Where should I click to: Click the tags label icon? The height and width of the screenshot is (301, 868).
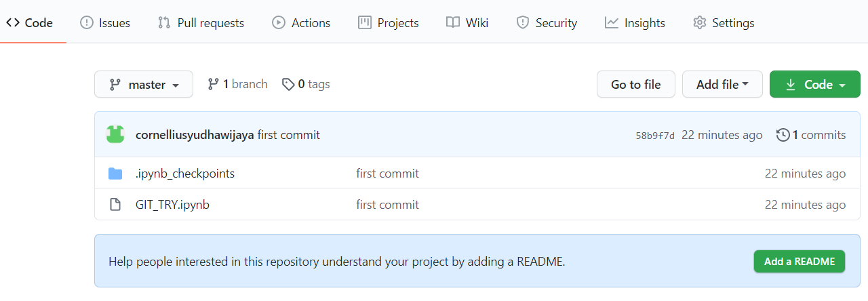click(288, 85)
